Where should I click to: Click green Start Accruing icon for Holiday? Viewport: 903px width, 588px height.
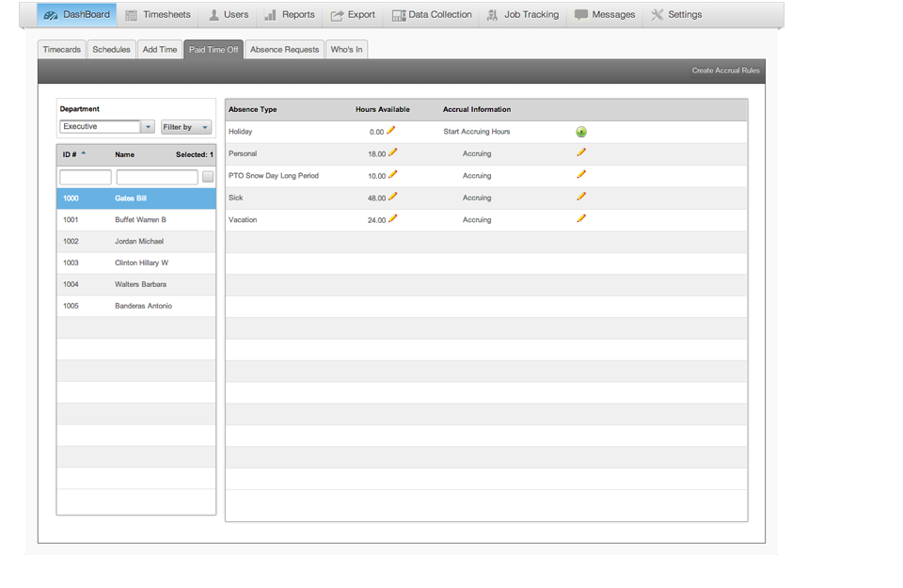click(581, 132)
